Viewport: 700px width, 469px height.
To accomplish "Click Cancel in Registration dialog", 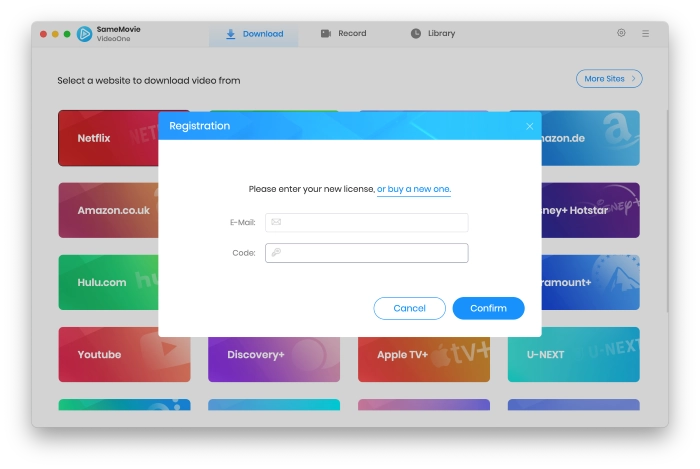I will click(x=409, y=308).
